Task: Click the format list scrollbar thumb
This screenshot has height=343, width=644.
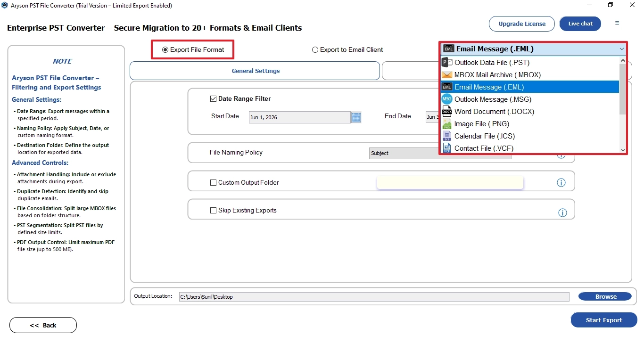Action: [x=623, y=89]
